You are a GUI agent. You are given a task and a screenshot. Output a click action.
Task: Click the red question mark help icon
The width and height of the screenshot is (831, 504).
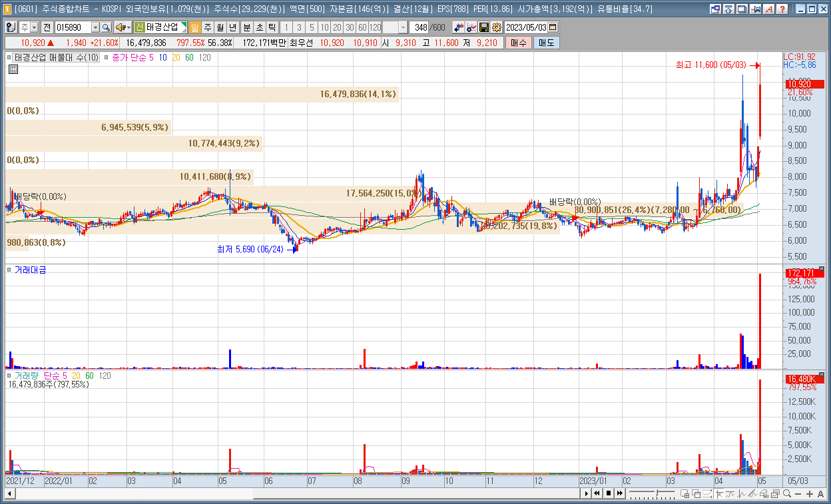[x=782, y=9]
